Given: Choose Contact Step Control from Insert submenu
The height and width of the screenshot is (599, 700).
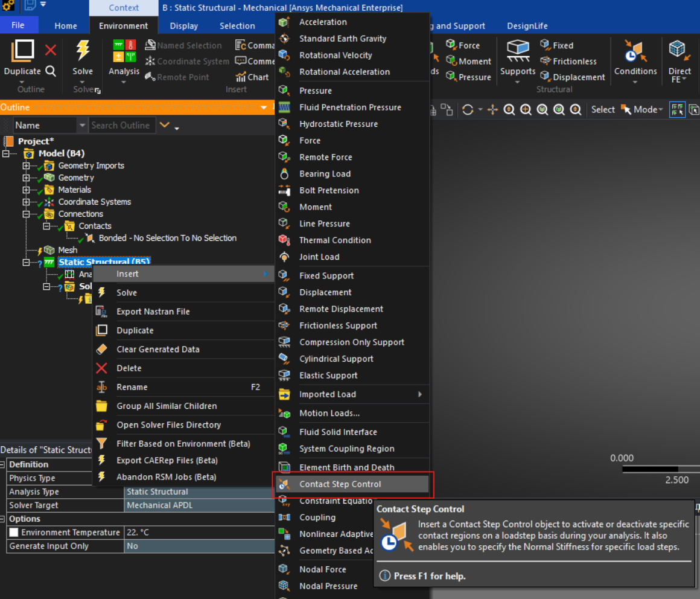Looking at the screenshot, I should [340, 484].
